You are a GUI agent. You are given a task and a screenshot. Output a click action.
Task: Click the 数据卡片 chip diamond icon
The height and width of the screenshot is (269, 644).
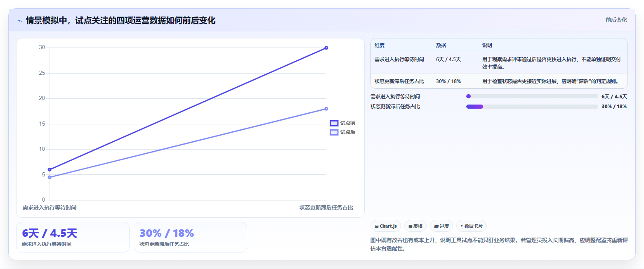tap(462, 226)
